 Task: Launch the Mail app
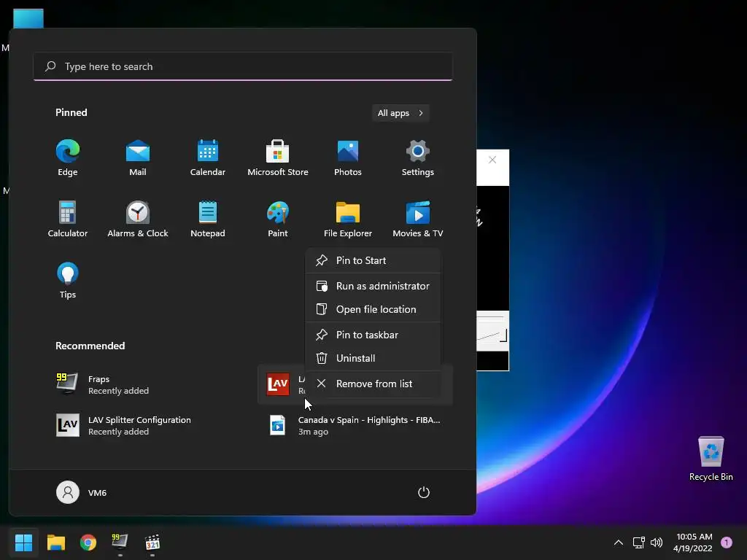[138, 158]
